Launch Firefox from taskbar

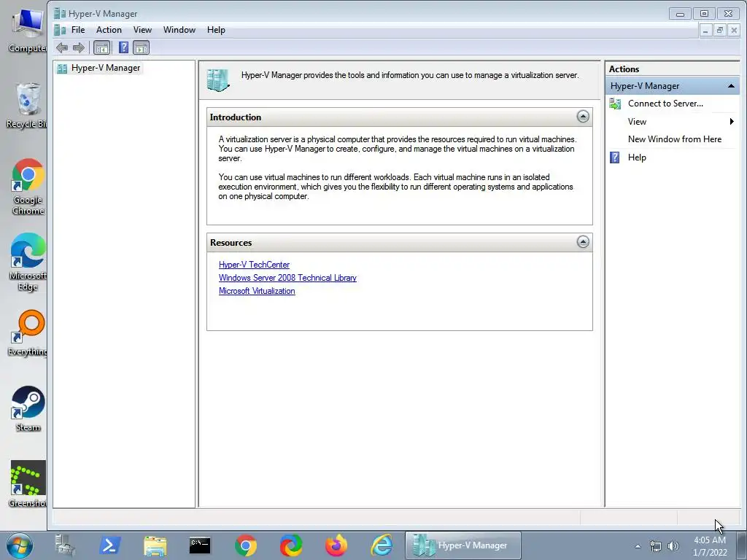pyautogui.click(x=336, y=545)
